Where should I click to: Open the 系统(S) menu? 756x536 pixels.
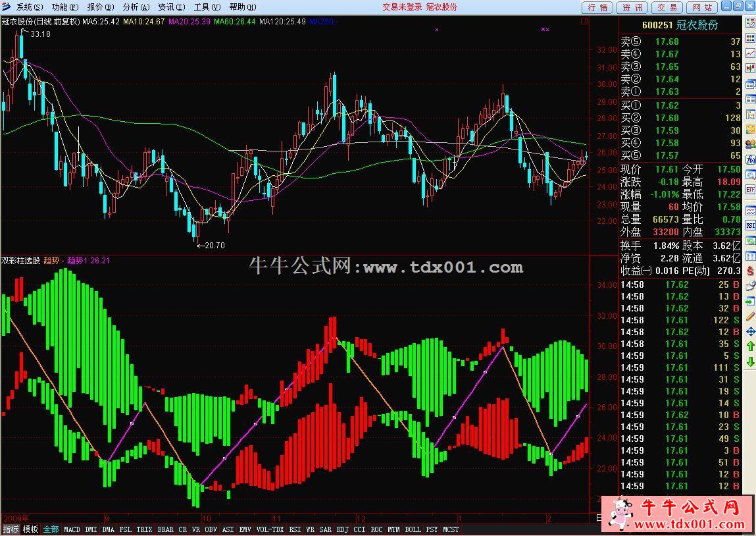tap(30, 7)
